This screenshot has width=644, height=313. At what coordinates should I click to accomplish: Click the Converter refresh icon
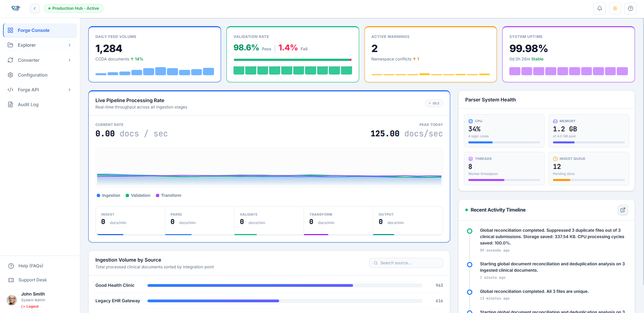(10, 60)
